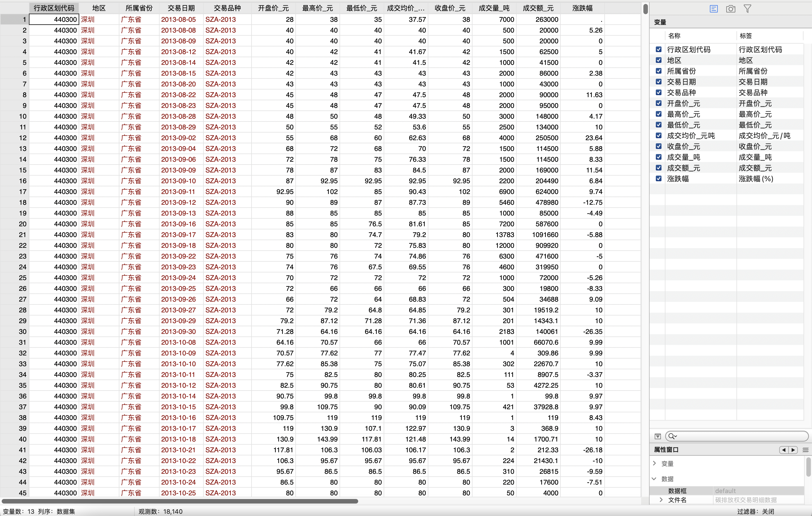The height and width of the screenshot is (516, 812).
Task: Click the triangle filter icon left of search box
Action: point(658,436)
